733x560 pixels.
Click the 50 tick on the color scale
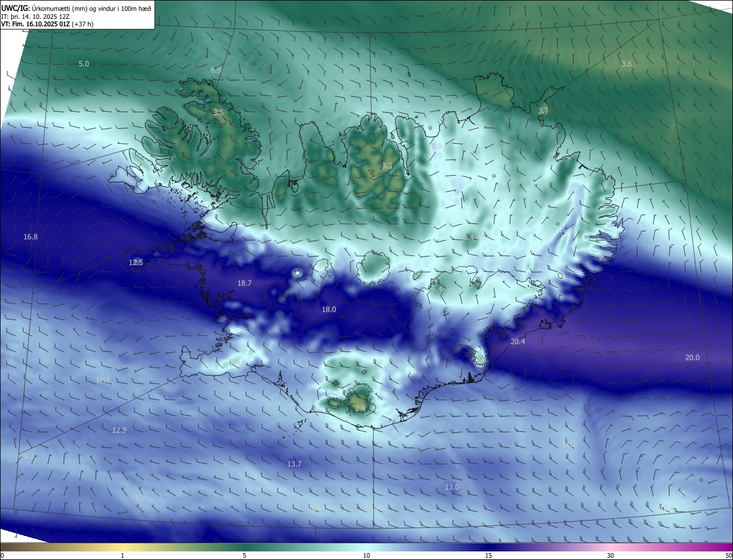(x=728, y=555)
